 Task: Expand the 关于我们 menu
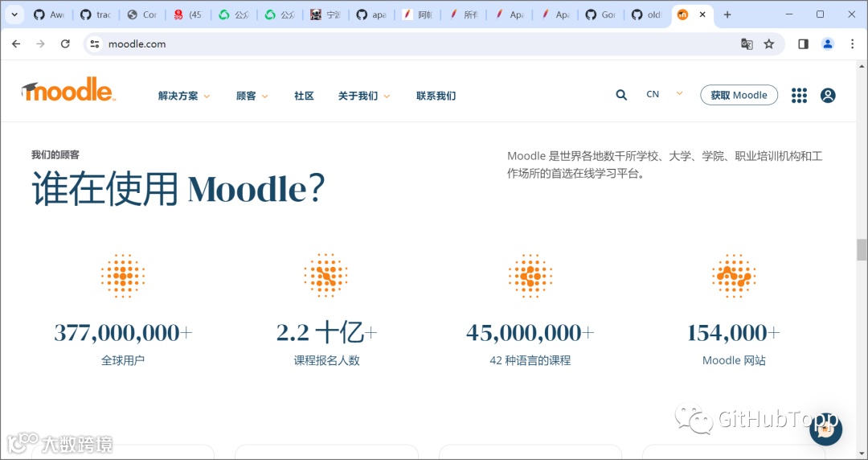pos(364,96)
